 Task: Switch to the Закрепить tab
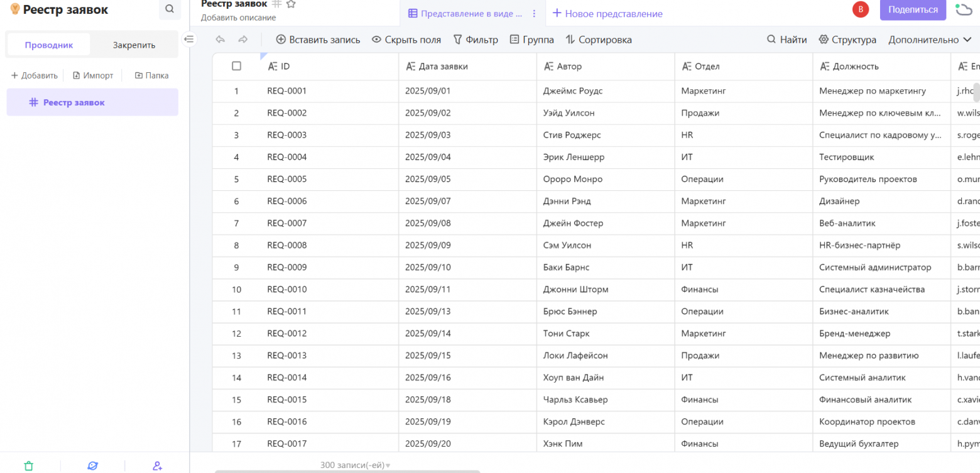[134, 45]
